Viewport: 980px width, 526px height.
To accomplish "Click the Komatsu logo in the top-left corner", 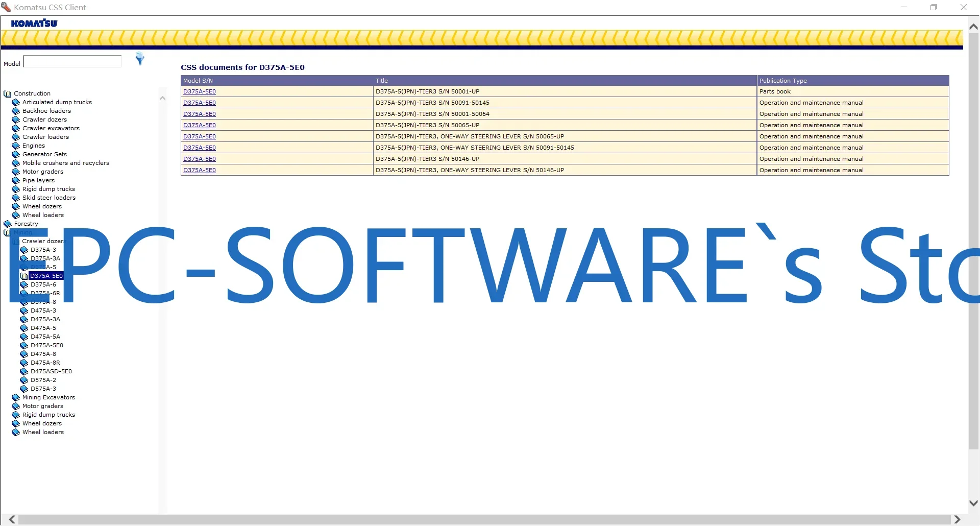I will pyautogui.click(x=34, y=23).
